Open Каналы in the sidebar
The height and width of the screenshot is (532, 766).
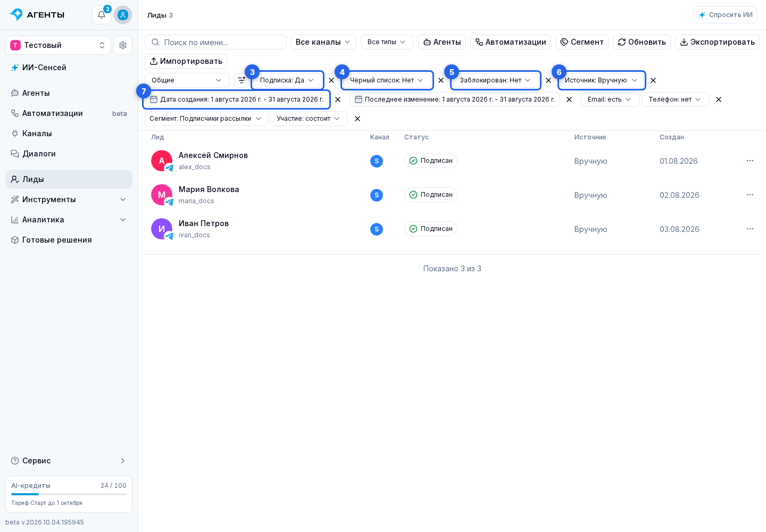click(x=69, y=134)
